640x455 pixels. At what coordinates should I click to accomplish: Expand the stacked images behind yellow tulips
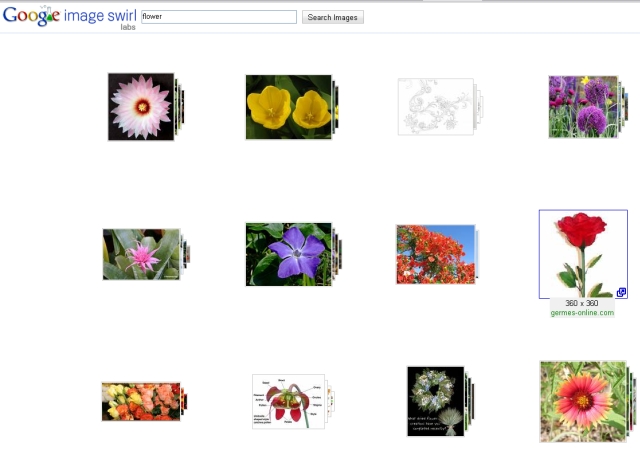point(336,107)
